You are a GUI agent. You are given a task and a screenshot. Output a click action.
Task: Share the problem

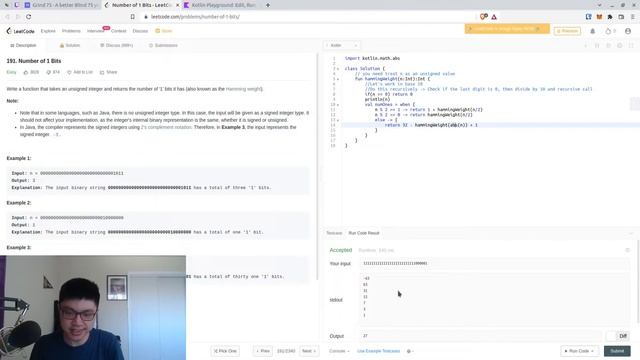tap(109, 72)
